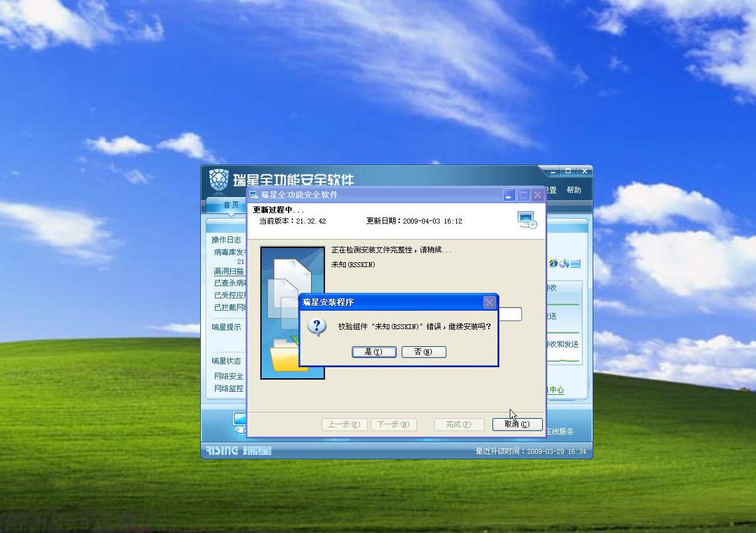Select 瑞星状态 in the side panel

227,361
